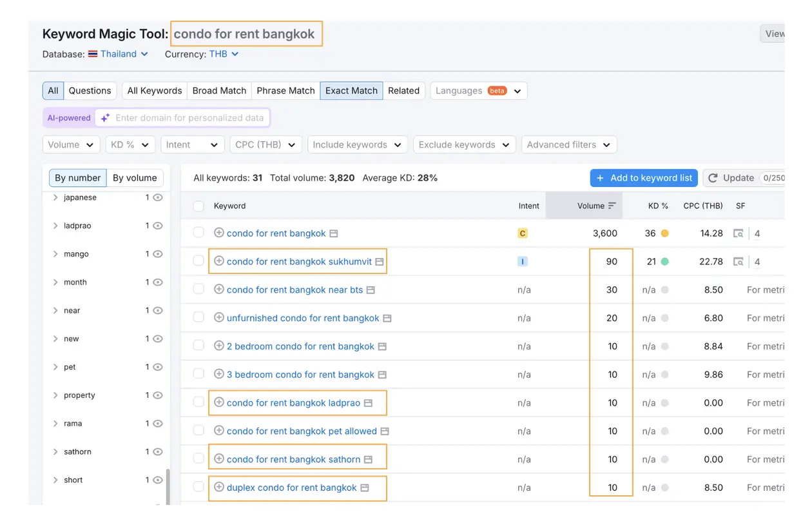Click the green KD indicator dot next to 21

coord(664,262)
